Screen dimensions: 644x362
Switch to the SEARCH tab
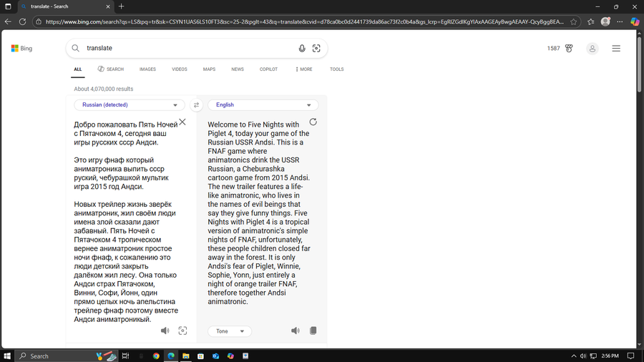110,69
